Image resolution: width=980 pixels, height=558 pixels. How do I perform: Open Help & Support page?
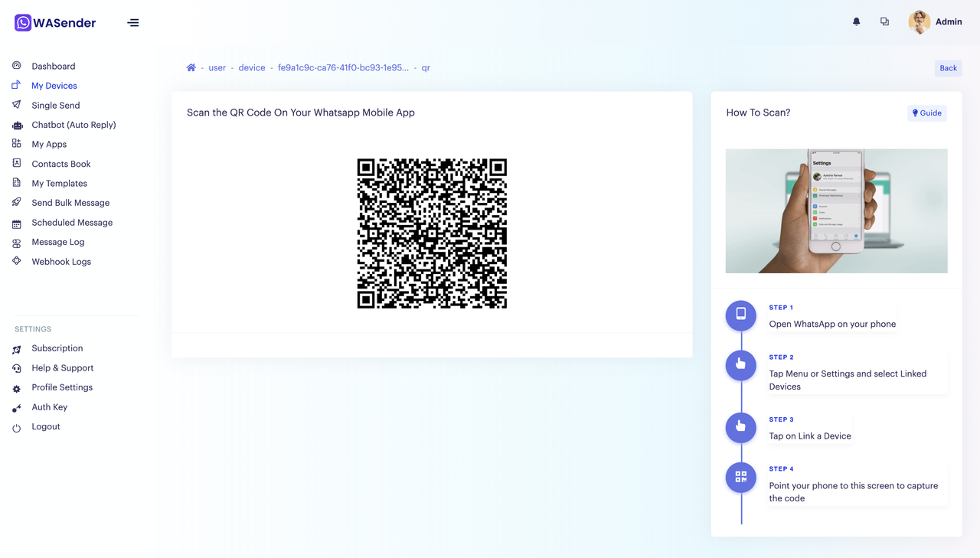click(63, 368)
